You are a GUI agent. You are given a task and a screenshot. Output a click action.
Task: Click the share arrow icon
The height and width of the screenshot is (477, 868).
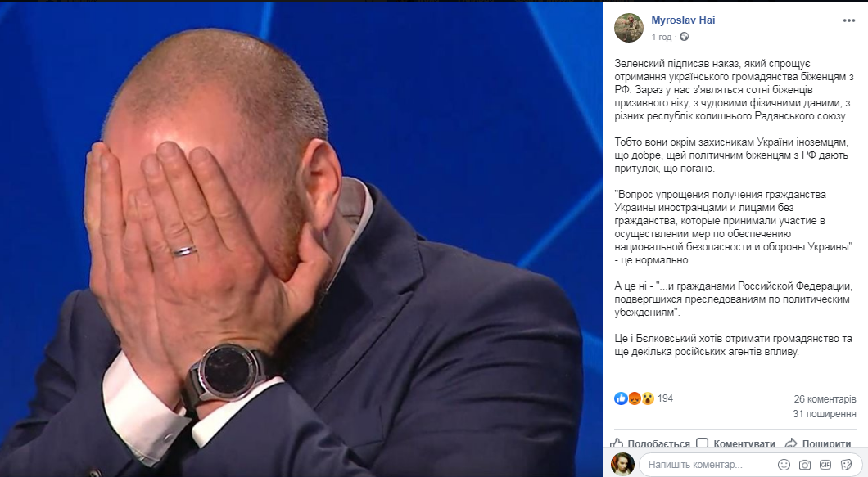tap(791, 443)
